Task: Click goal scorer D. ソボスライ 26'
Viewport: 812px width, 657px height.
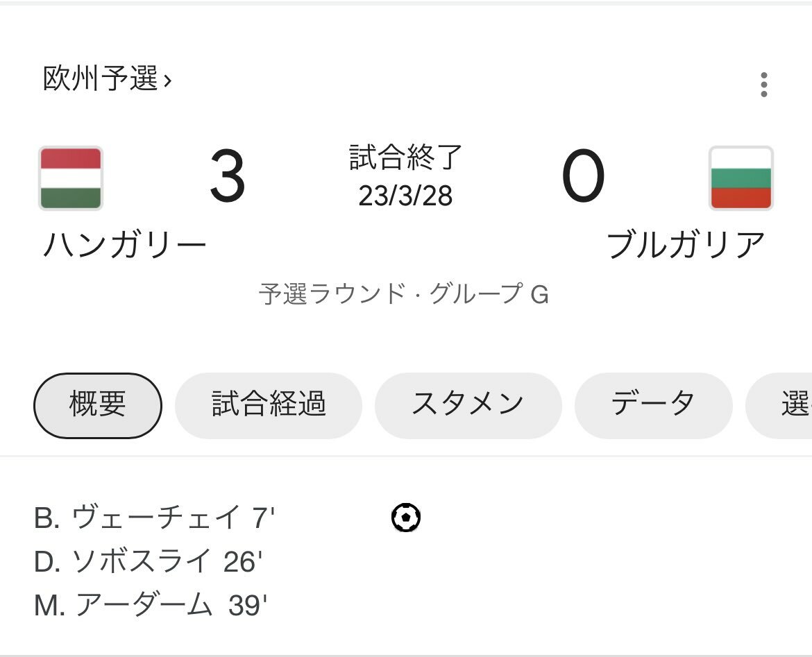Action: coord(148,561)
